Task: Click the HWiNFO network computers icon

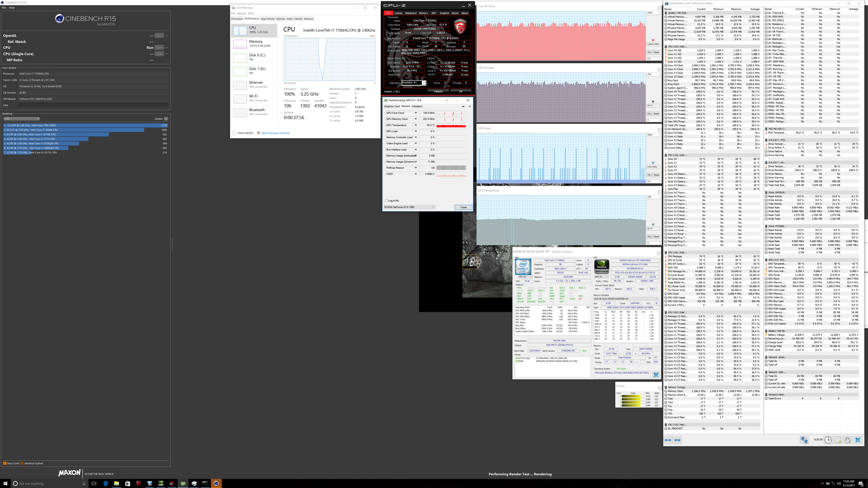Action: click(x=804, y=440)
